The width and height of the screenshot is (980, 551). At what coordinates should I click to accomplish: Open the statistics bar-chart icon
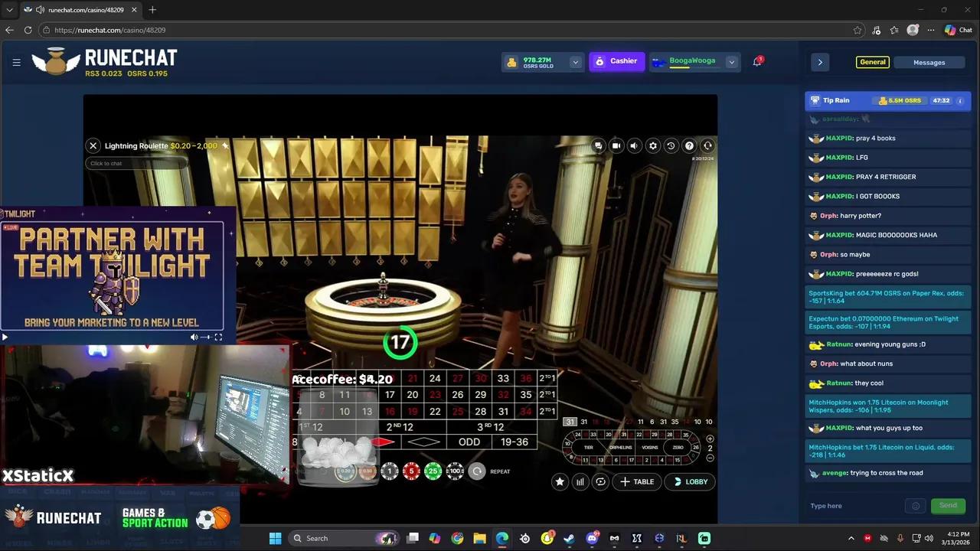[580, 481]
